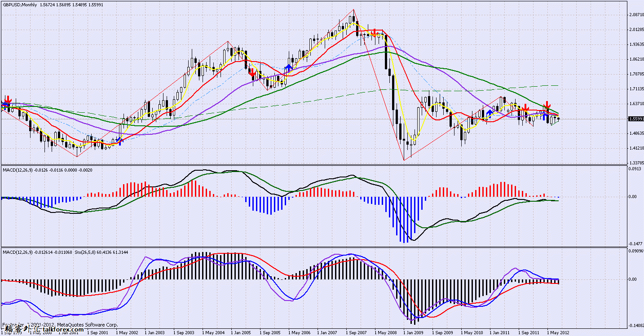The width and height of the screenshot is (644, 336).
Task: Click the 1 Sep 2005 date label
Action: (x=270, y=333)
